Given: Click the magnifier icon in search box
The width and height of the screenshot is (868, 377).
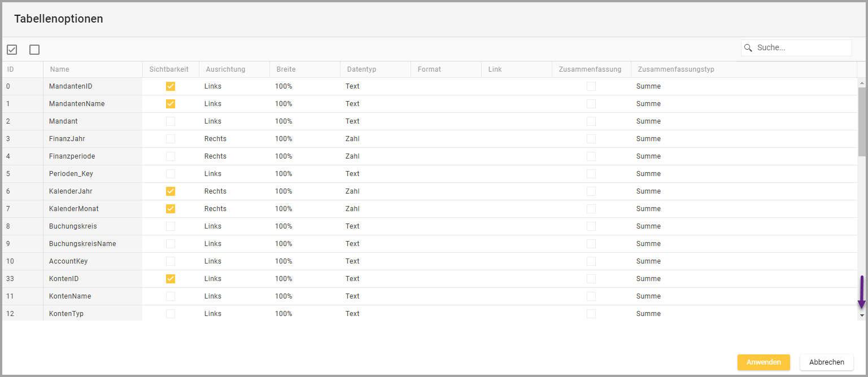Looking at the screenshot, I should [748, 48].
